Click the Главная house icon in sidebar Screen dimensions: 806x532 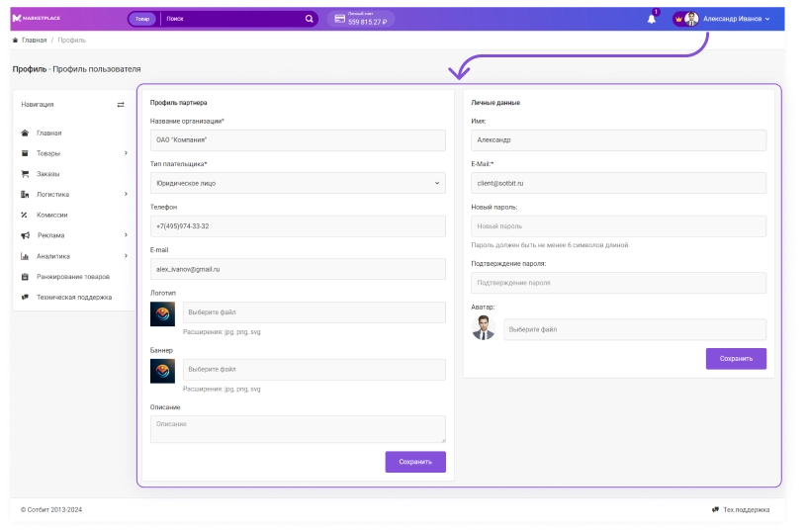click(25, 133)
